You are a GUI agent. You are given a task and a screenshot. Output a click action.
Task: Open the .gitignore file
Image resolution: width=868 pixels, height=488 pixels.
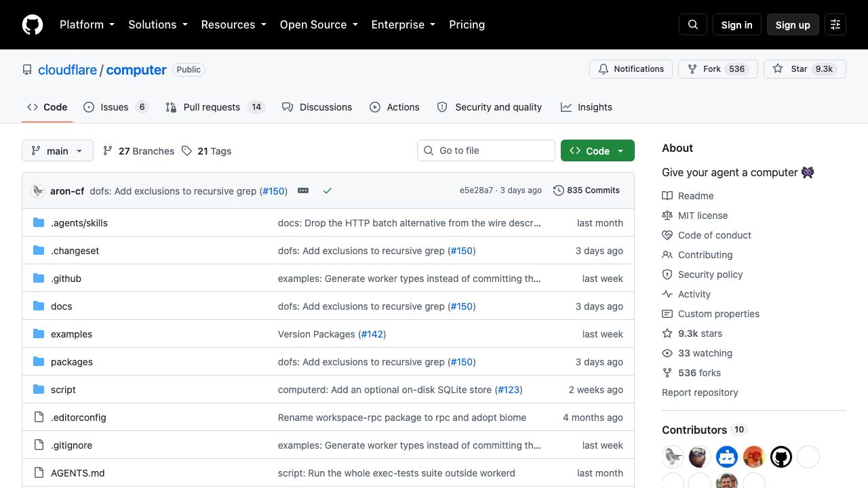click(71, 445)
